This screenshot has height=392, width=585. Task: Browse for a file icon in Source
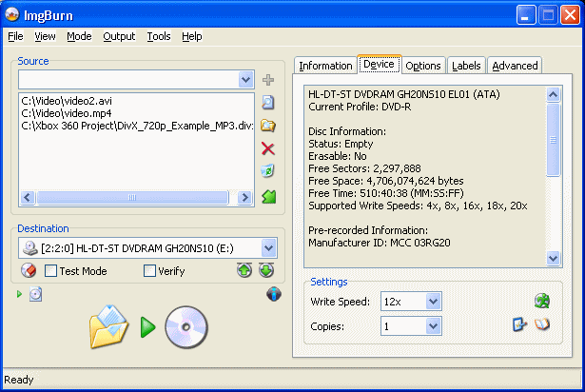[268, 102]
